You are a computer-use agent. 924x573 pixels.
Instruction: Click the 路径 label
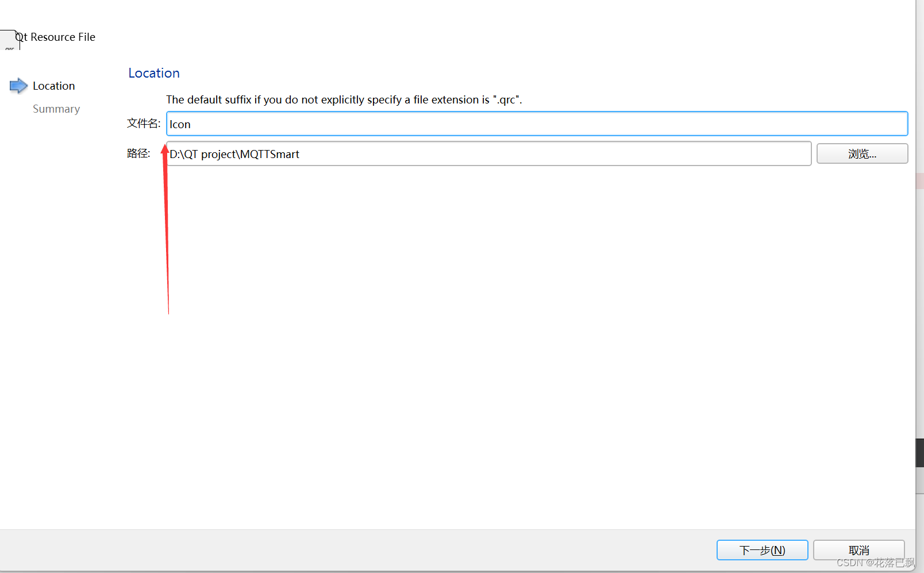tap(138, 153)
